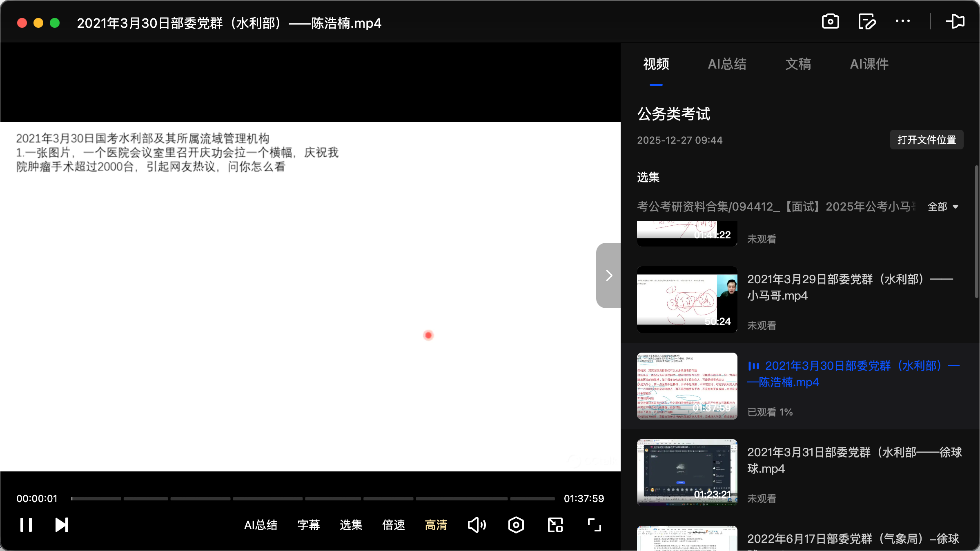This screenshot has width=980, height=551.
Task: Switch to the AI总结 tab
Action: (x=727, y=64)
